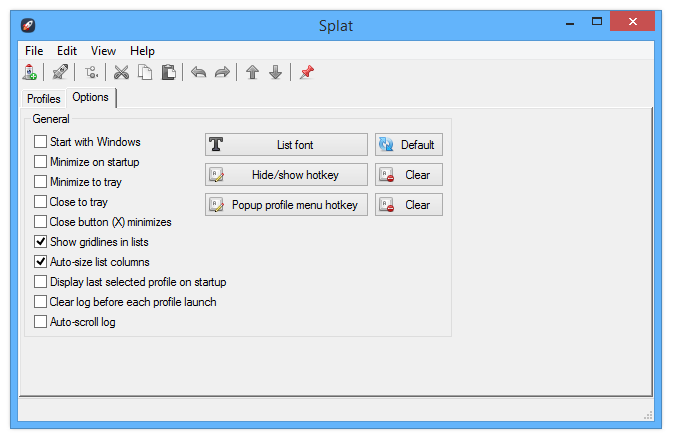Click the red pushpin icon
Viewport: 684px width, 446px height.
(306, 72)
